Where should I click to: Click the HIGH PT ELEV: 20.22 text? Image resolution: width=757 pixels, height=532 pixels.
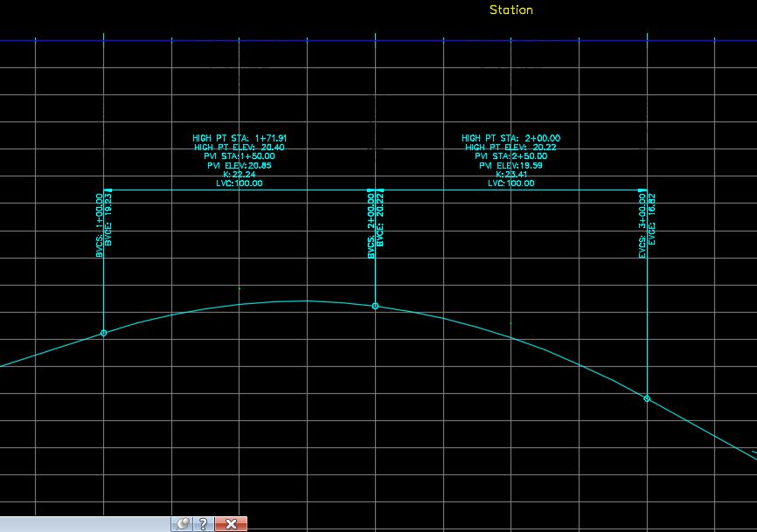pyautogui.click(x=511, y=146)
